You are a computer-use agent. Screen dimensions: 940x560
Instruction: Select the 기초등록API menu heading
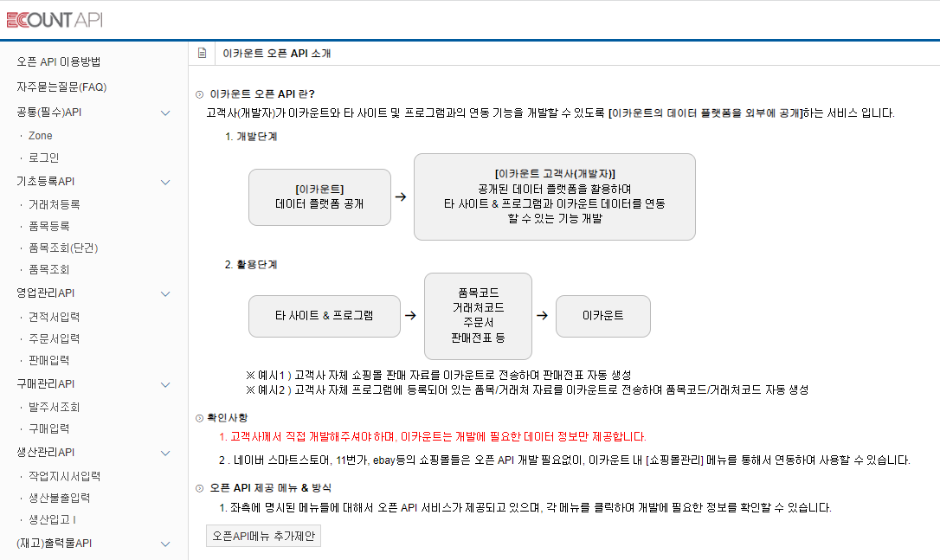click(x=46, y=181)
